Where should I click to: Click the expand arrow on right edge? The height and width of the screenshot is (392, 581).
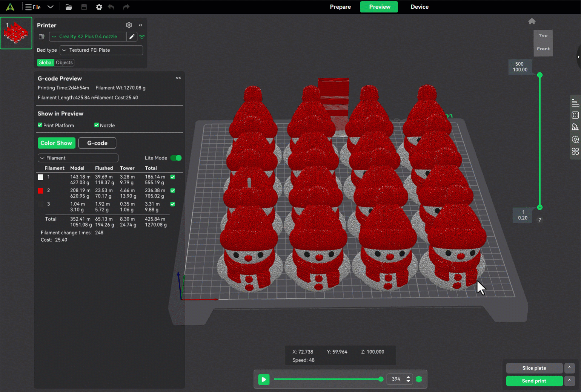coord(578,57)
